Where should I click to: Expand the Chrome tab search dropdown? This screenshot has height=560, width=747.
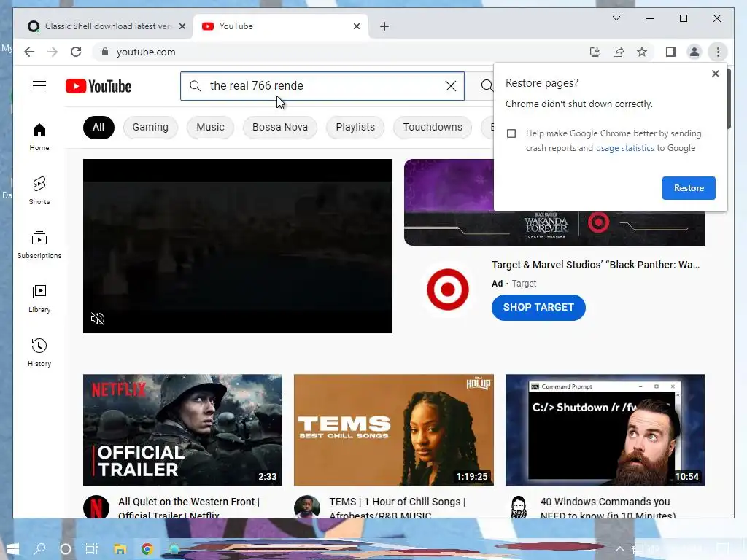pyautogui.click(x=616, y=18)
